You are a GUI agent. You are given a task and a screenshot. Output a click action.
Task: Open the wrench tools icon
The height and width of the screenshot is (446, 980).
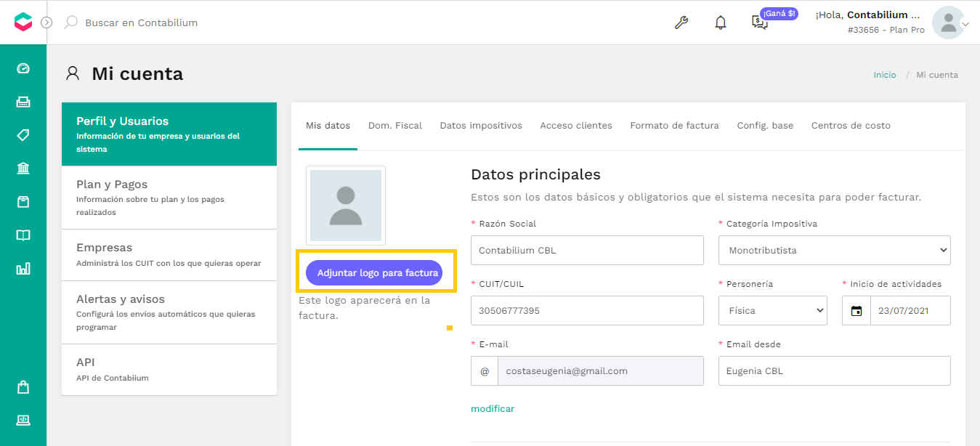coord(681,23)
